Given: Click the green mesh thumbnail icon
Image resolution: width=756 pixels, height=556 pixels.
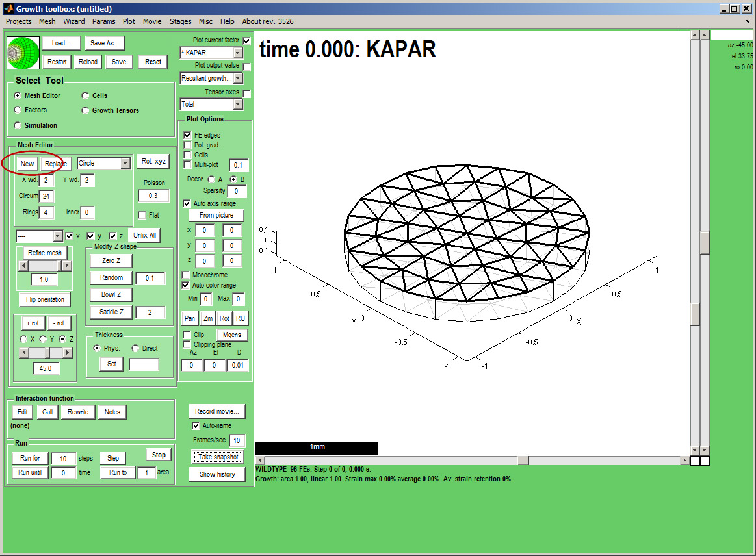Looking at the screenshot, I should coord(23,53).
